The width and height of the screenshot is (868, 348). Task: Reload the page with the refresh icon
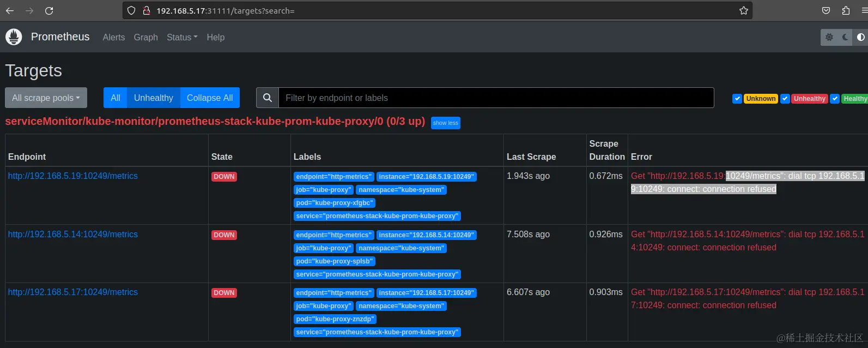pos(49,10)
